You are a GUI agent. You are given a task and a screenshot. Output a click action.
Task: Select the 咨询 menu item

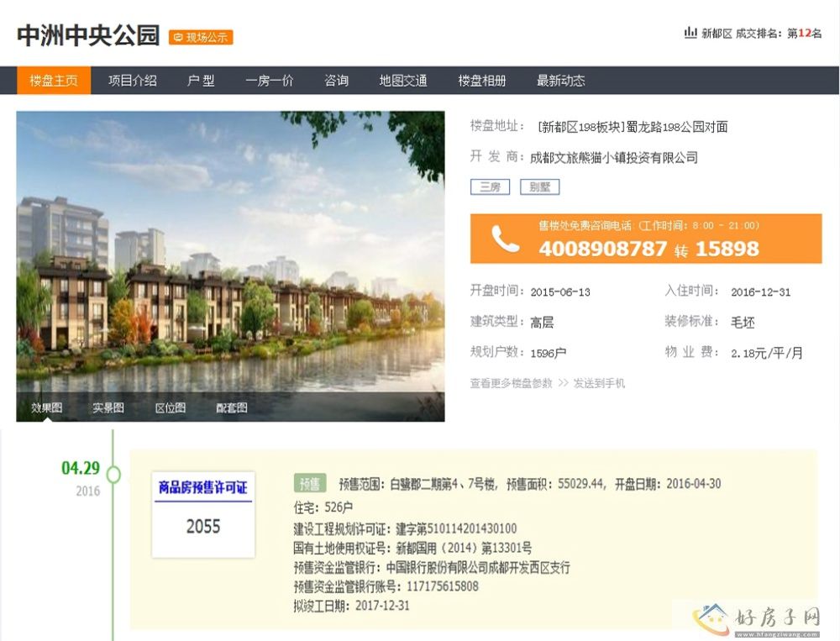pyautogui.click(x=336, y=81)
